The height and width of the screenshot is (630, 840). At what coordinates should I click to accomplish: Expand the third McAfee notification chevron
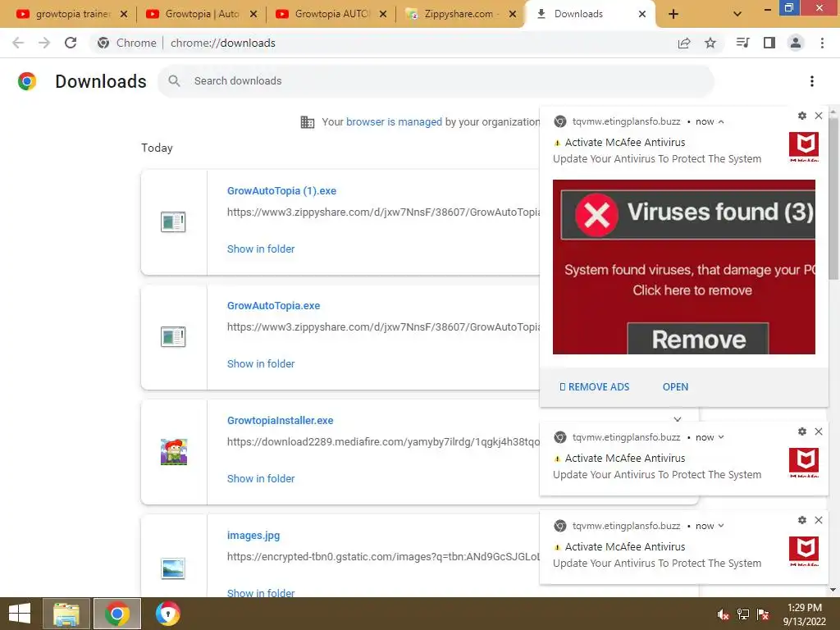tap(721, 526)
